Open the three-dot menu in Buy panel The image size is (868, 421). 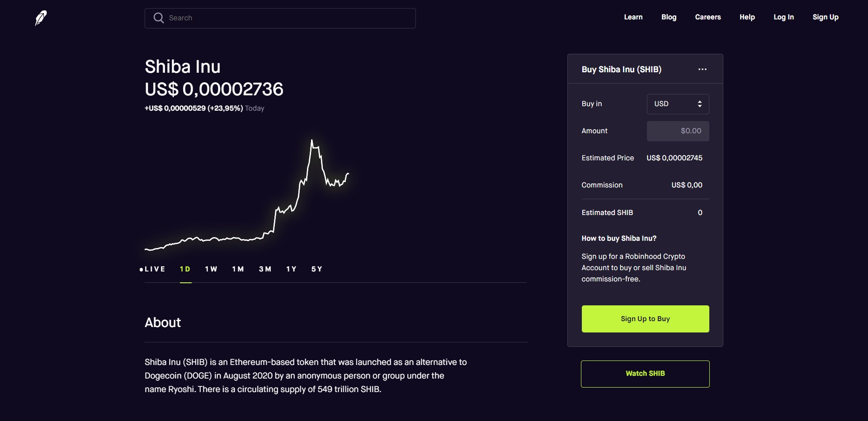(702, 69)
